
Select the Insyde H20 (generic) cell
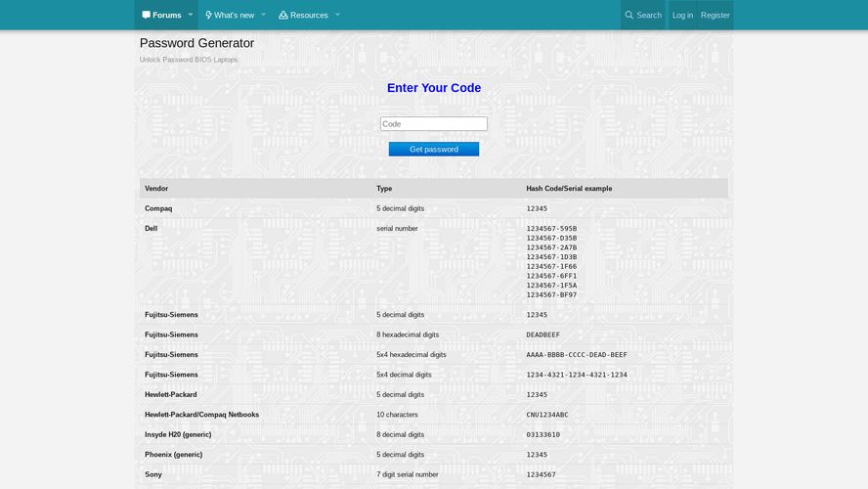coord(178,434)
